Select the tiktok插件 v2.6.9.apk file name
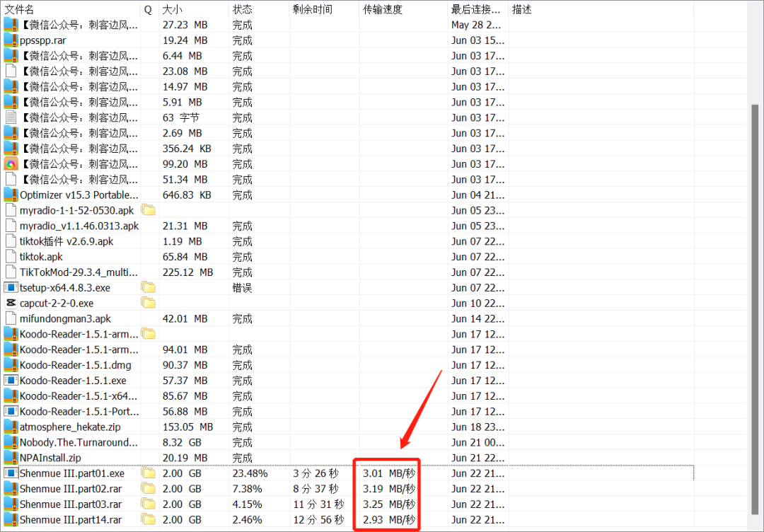This screenshot has height=532, width=764. 66,242
